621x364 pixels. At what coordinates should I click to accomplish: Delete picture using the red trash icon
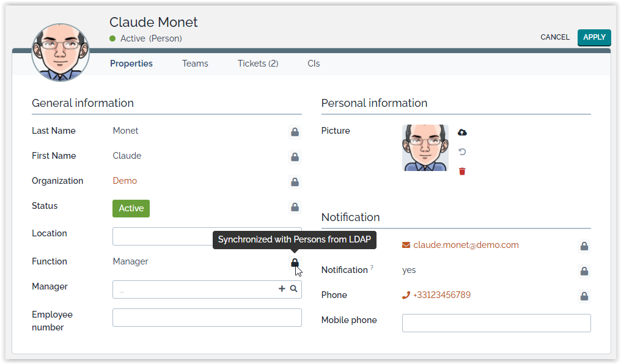pyautogui.click(x=462, y=172)
